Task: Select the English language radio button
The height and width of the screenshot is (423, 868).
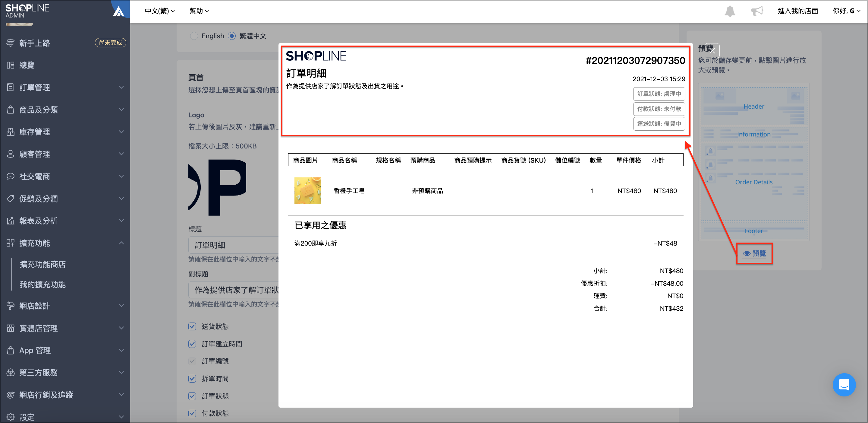Action: coord(194,36)
